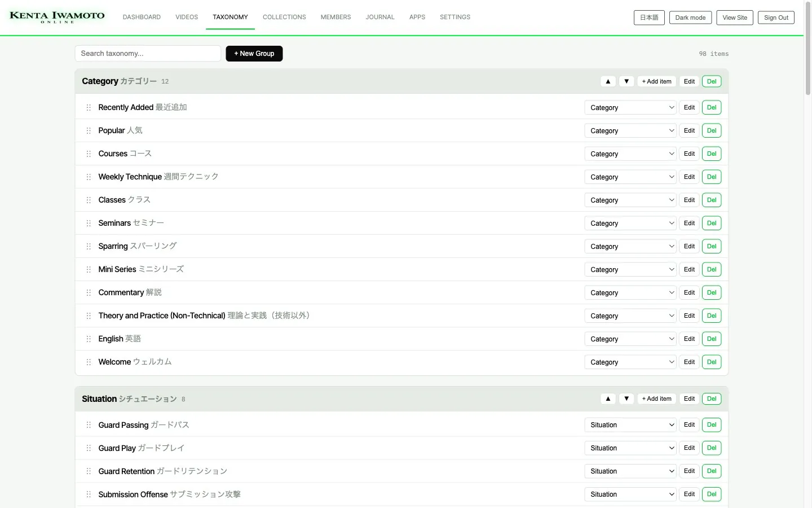Switch to Collections tab

(x=284, y=17)
